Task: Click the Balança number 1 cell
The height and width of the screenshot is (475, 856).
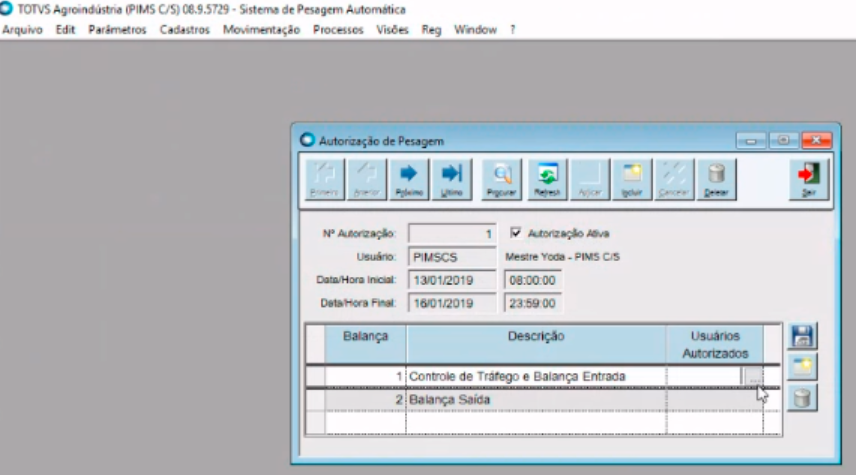Action: pos(365,376)
